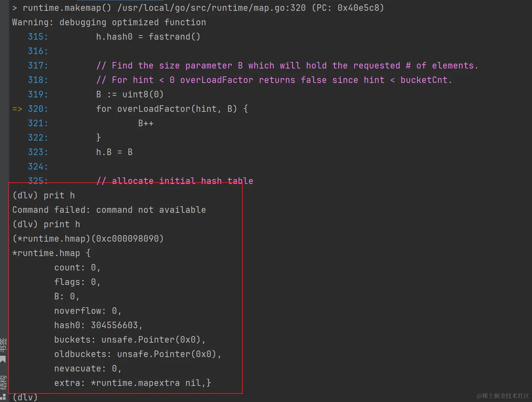Focus the last empty (dlv) prompt
The width and height of the screenshot is (532, 402).
[x=25, y=397]
